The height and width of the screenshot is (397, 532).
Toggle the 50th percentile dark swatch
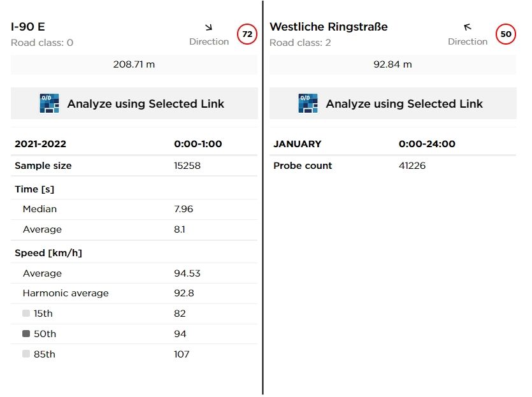click(x=26, y=333)
